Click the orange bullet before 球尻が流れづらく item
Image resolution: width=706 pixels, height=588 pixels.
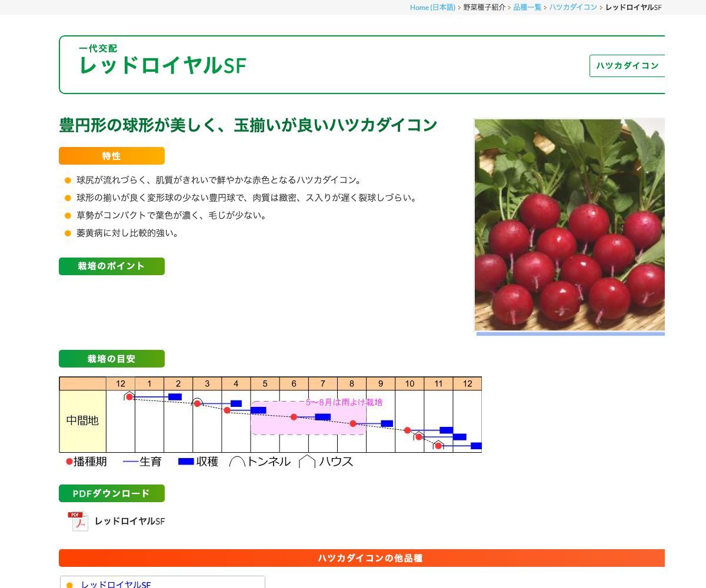pyautogui.click(x=67, y=181)
